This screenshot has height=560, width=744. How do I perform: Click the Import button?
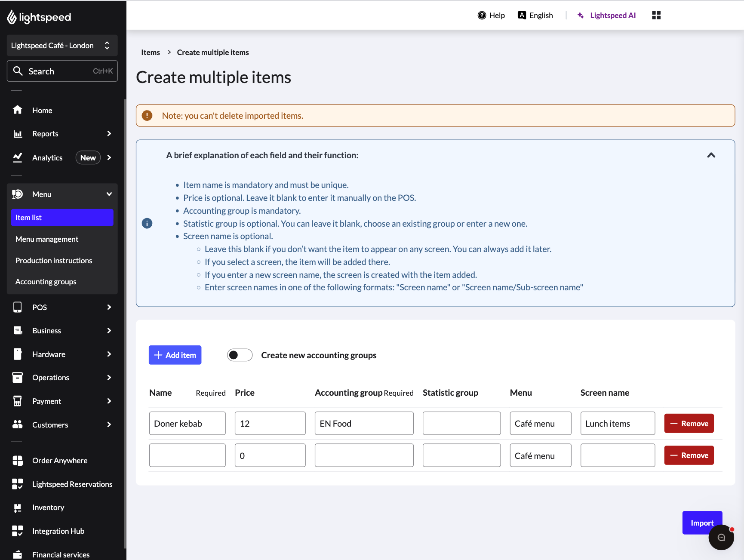[702, 523]
